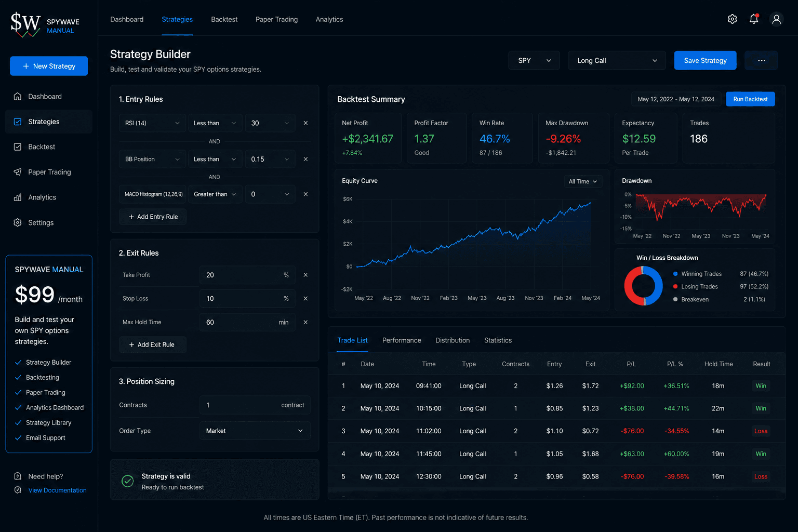
Task: Switch to the Performance tab
Action: tap(402, 340)
